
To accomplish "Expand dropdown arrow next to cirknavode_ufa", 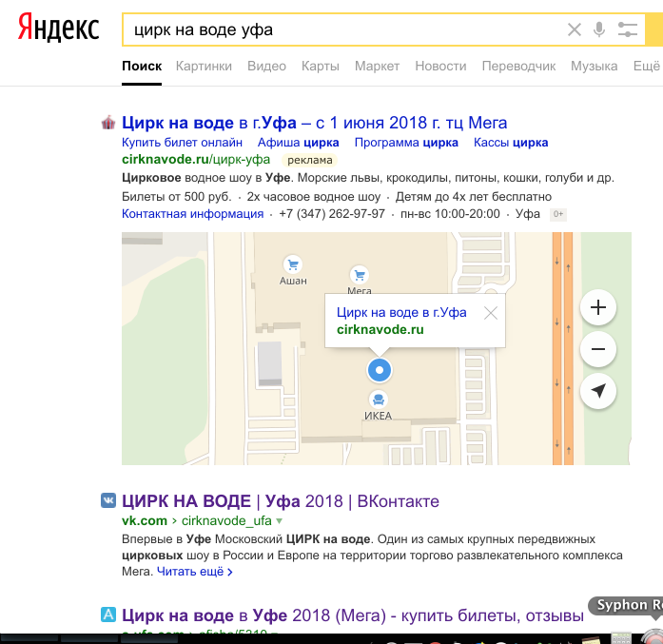I will 280,521.
